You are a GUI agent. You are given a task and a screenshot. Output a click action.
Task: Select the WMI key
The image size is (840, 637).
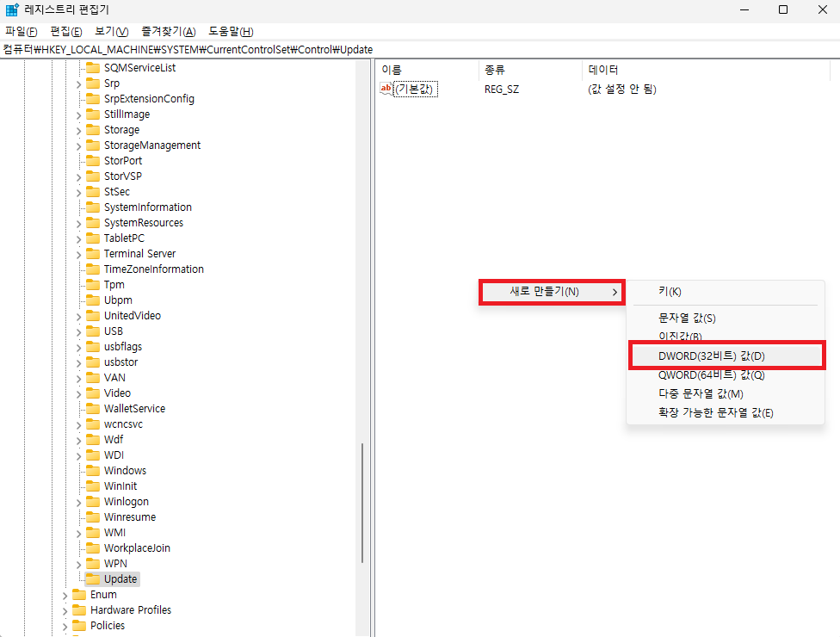coord(114,533)
